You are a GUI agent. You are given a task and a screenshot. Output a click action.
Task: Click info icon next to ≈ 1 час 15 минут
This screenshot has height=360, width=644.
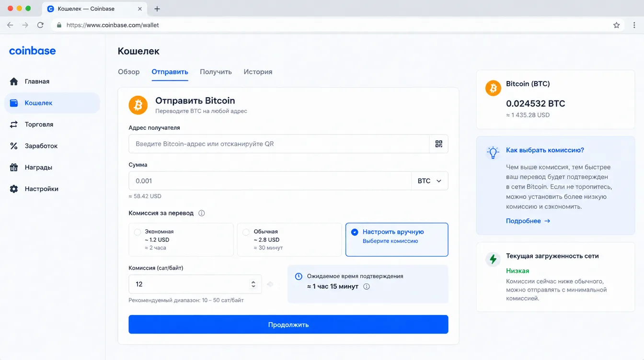[x=367, y=287]
